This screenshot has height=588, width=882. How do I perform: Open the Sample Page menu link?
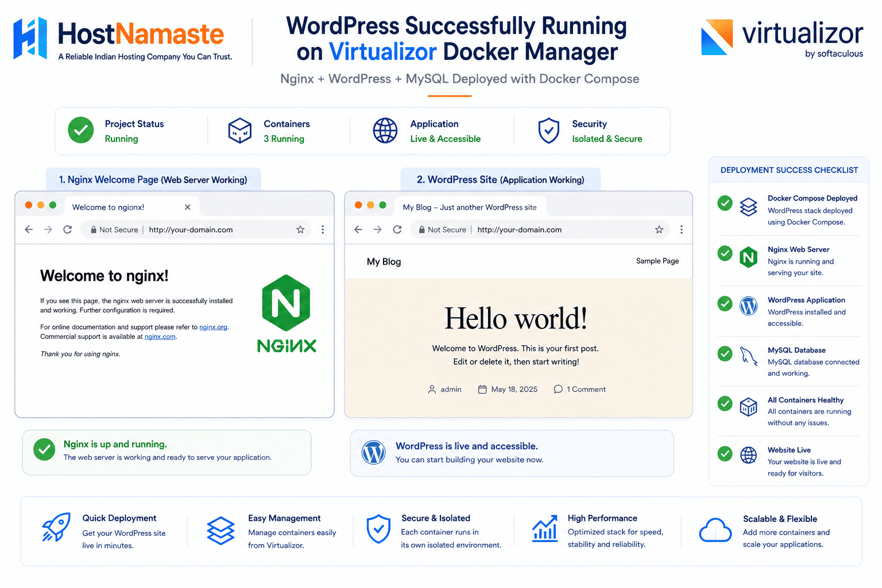(x=657, y=261)
